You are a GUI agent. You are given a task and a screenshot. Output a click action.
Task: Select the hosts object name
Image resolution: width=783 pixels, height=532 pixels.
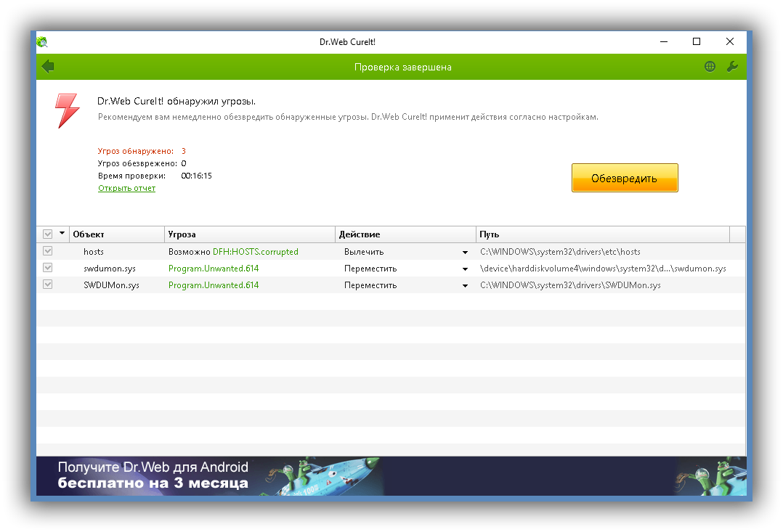point(94,252)
